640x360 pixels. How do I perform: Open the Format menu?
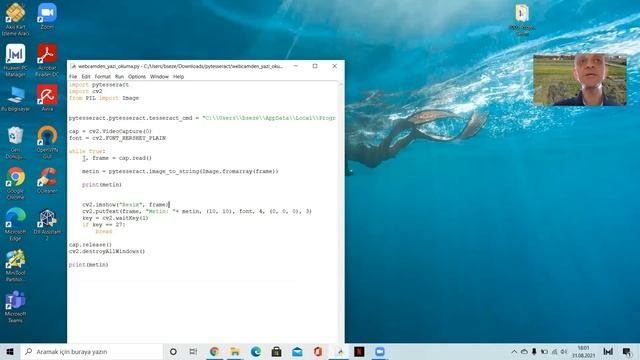(102, 76)
